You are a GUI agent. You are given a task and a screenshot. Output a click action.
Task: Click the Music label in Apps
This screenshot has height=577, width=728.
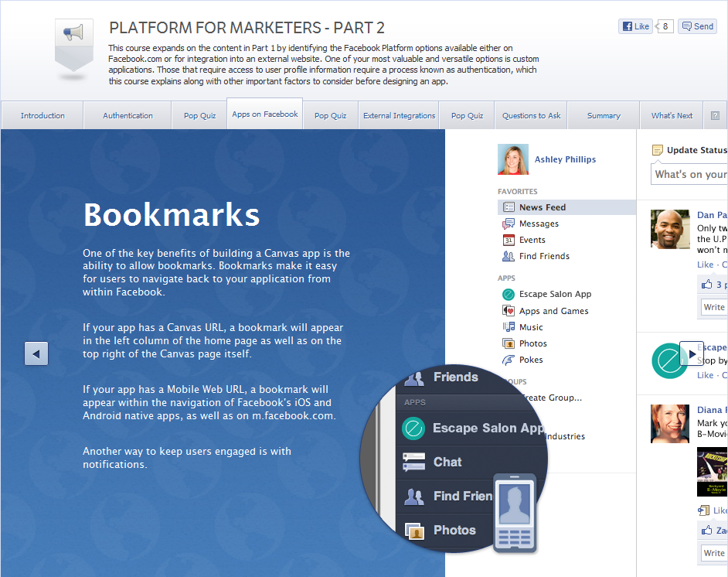coord(531,327)
